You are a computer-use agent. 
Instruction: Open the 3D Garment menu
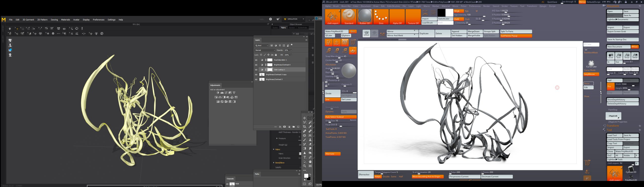[x=28, y=20]
